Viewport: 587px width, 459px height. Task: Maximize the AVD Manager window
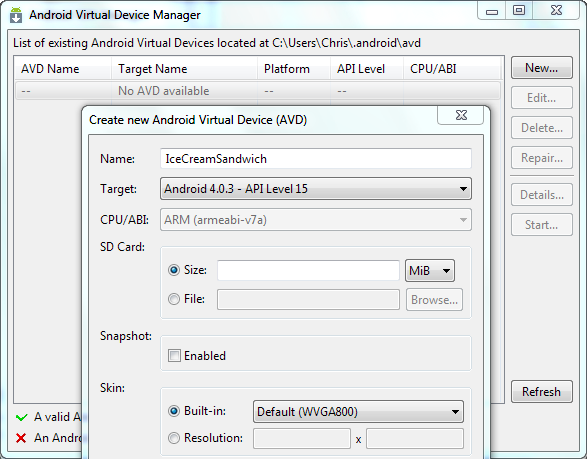click(x=519, y=10)
